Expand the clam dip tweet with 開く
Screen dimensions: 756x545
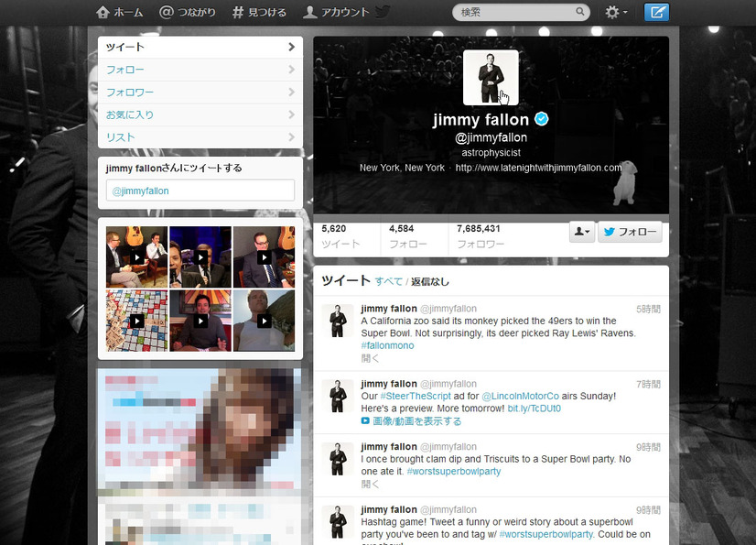coord(370,484)
